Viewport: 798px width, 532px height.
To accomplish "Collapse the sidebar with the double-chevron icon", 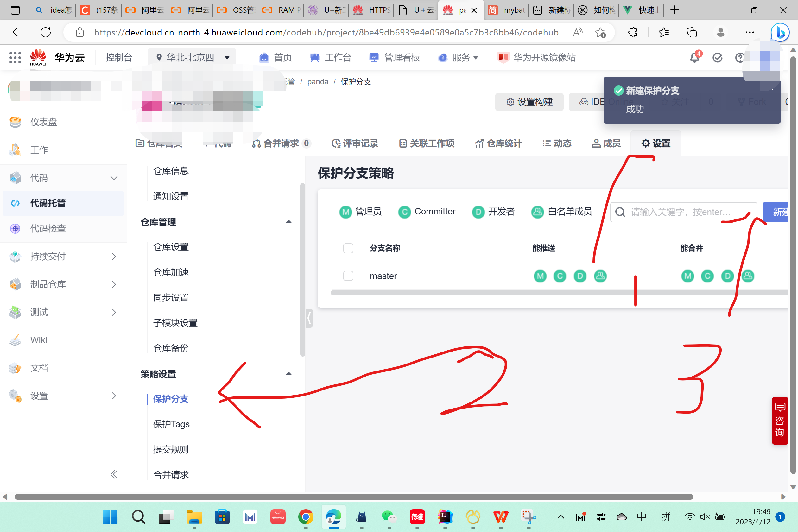I will (114, 474).
